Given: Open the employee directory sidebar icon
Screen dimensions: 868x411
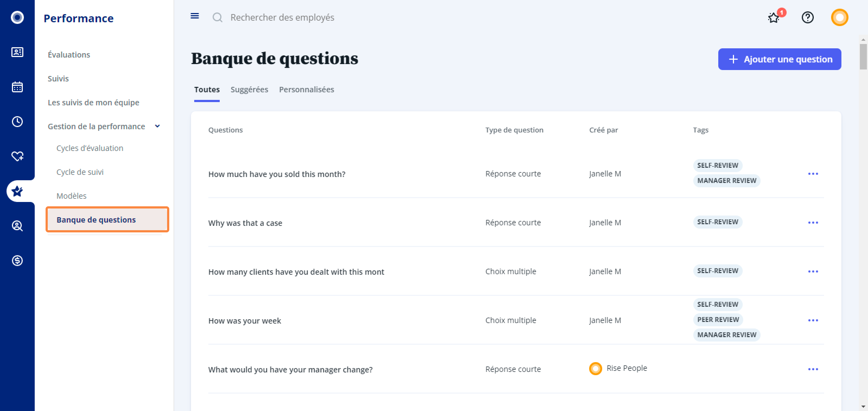Looking at the screenshot, I should pyautogui.click(x=17, y=52).
